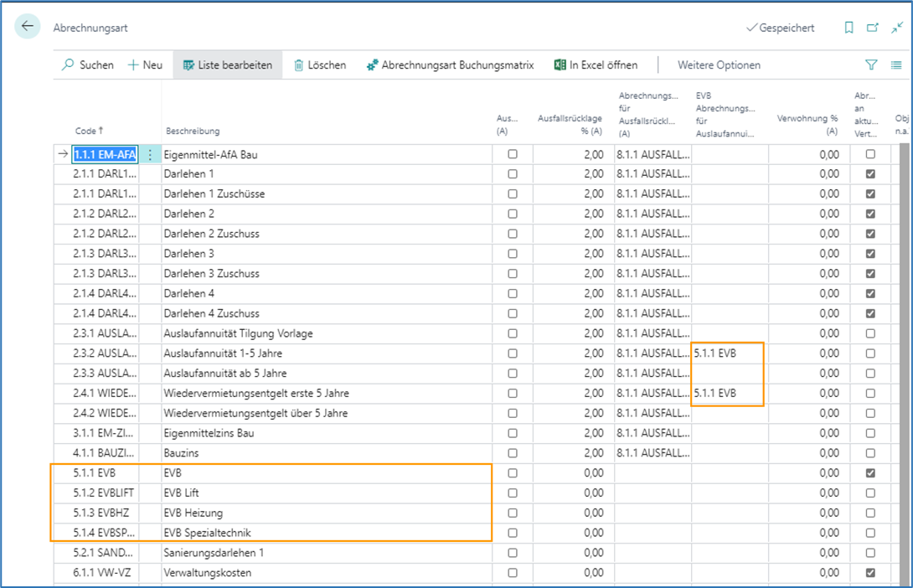The image size is (913, 588).
Task: Open the filter pane funnel icon
Action: tap(871, 64)
